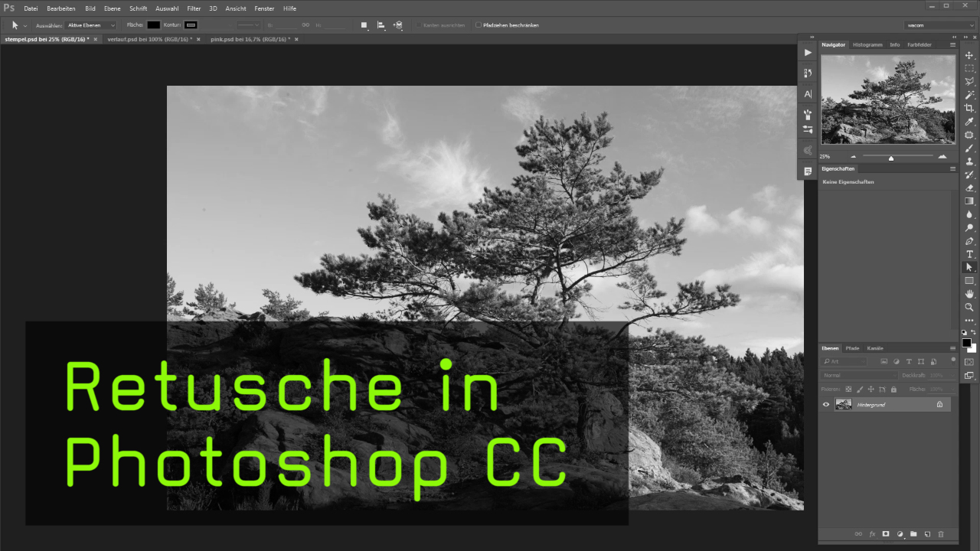Toggle transparency lock for layers
Viewport: 980px width, 551px height.
coord(848,390)
